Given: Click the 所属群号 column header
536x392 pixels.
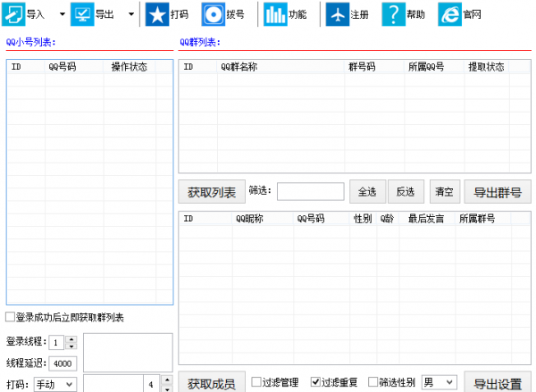Looking at the screenshot, I should point(483,219).
